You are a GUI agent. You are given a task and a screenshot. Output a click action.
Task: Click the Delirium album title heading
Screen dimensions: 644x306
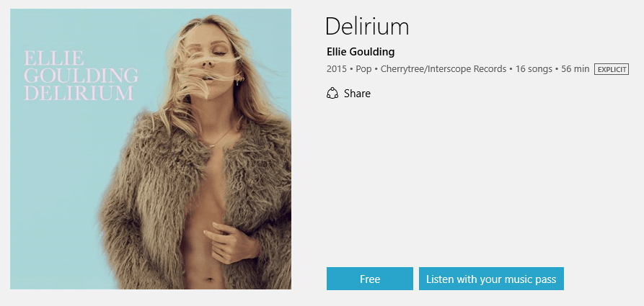(x=367, y=27)
